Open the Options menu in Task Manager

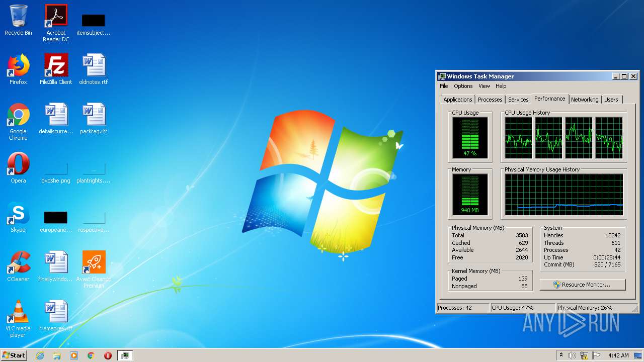(463, 86)
